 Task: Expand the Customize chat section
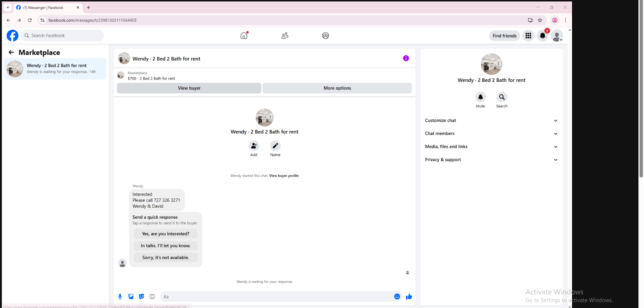coord(491,121)
